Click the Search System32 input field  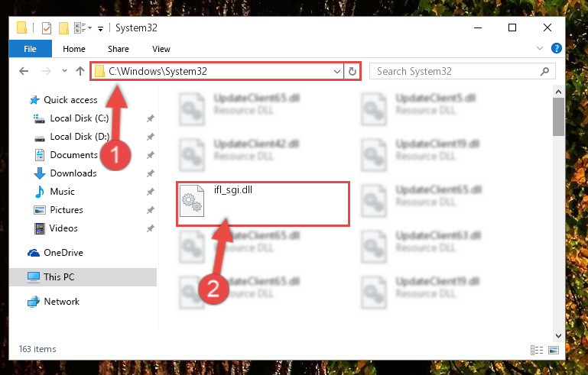tap(456, 71)
